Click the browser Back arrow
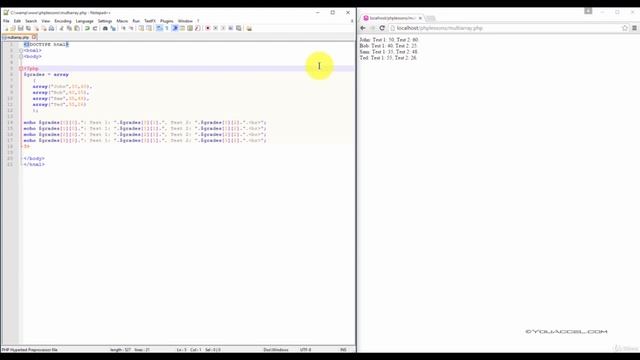640x360 pixels. (x=363, y=28)
